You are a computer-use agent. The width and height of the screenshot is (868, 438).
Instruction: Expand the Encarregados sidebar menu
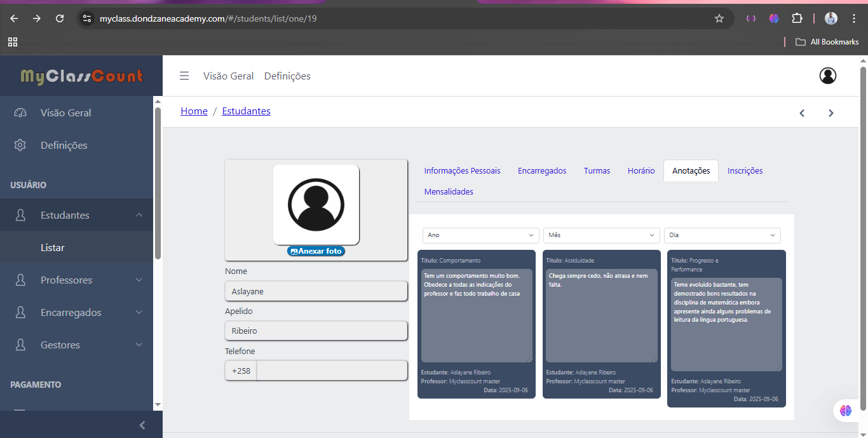pos(76,313)
